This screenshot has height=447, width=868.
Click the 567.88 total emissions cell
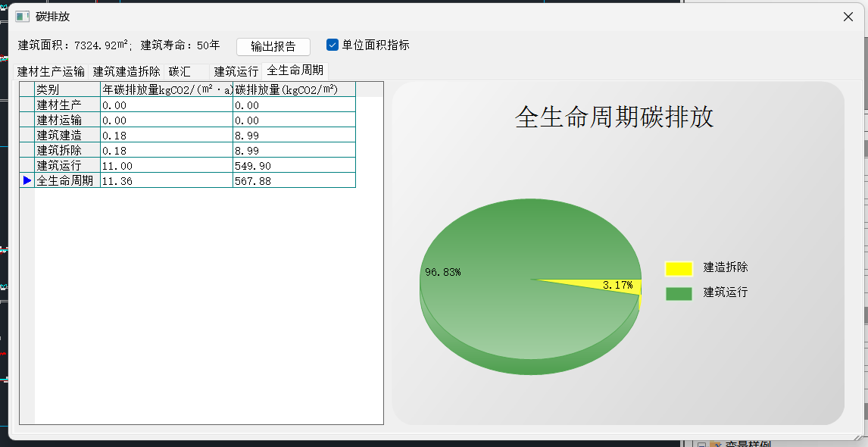click(293, 180)
